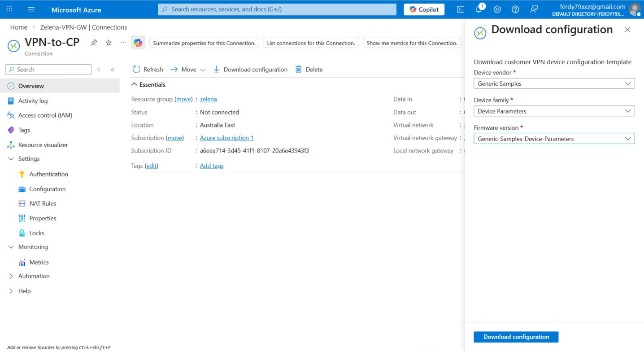Open the Device family dropdown
The image size is (644, 351).
[x=554, y=111]
